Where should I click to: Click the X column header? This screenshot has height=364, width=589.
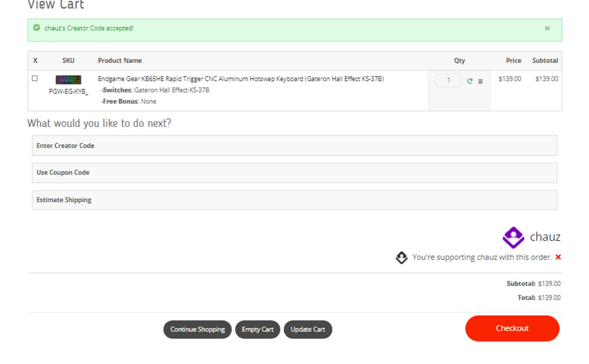(35, 60)
